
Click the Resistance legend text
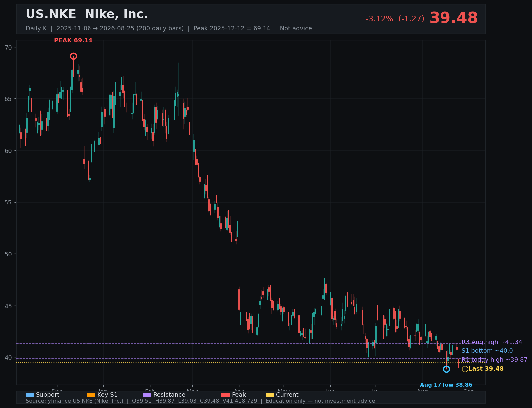(x=169, y=395)
